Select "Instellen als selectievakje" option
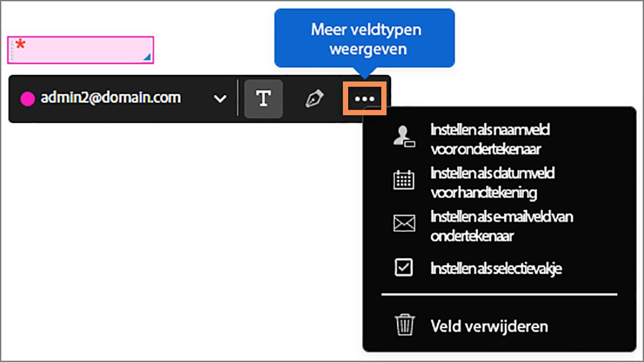Viewport: 644px width, 362px height. pyautogui.click(x=495, y=268)
